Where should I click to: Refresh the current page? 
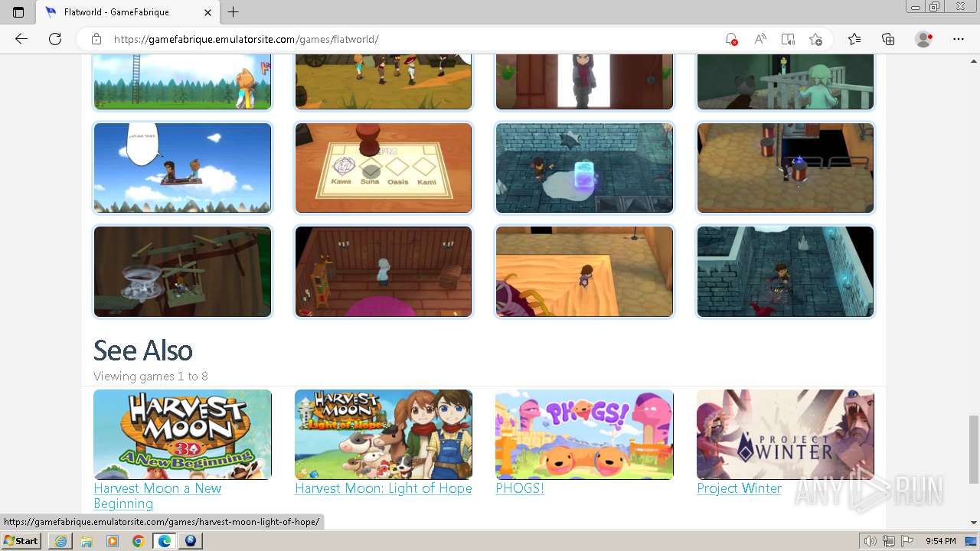(x=55, y=39)
